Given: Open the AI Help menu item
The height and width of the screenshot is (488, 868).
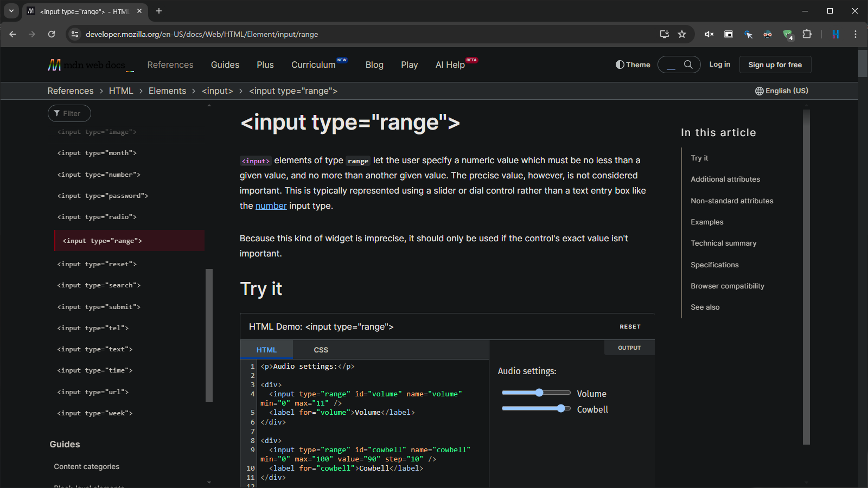Looking at the screenshot, I should tap(450, 65).
